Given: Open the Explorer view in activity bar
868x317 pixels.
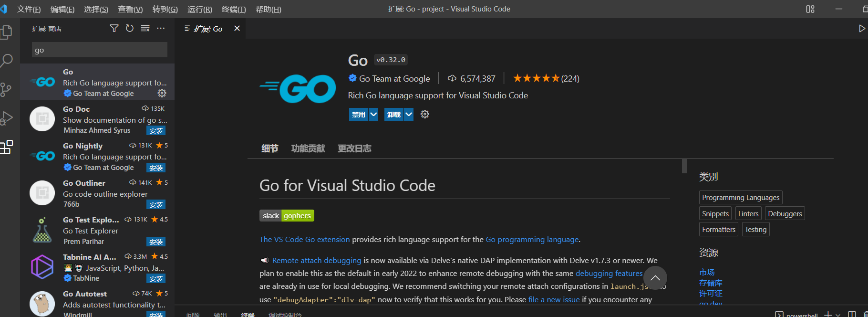Looking at the screenshot, I should tap(7, 32).
